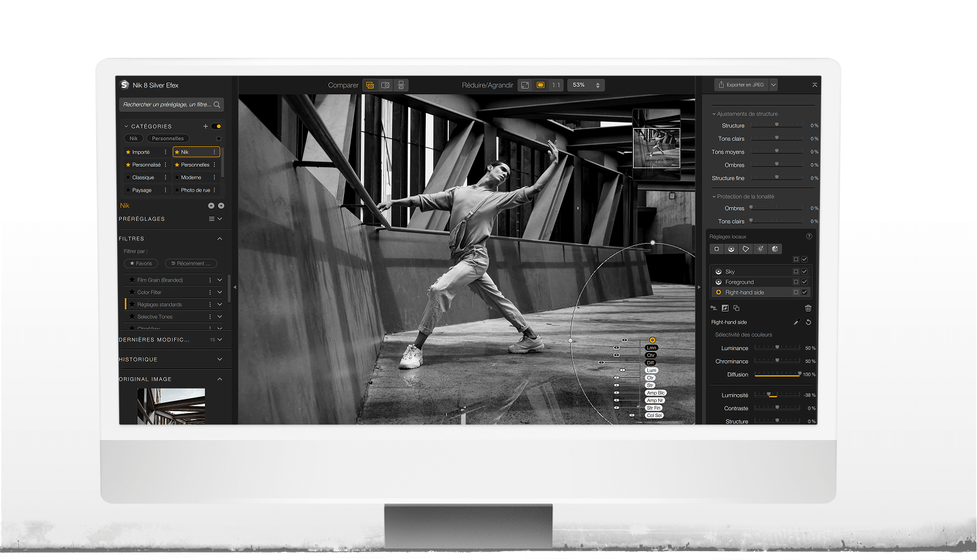This screenshot has height=560, width=977.
Task: Add a color mask local adjustment
Action: (776, 249)
